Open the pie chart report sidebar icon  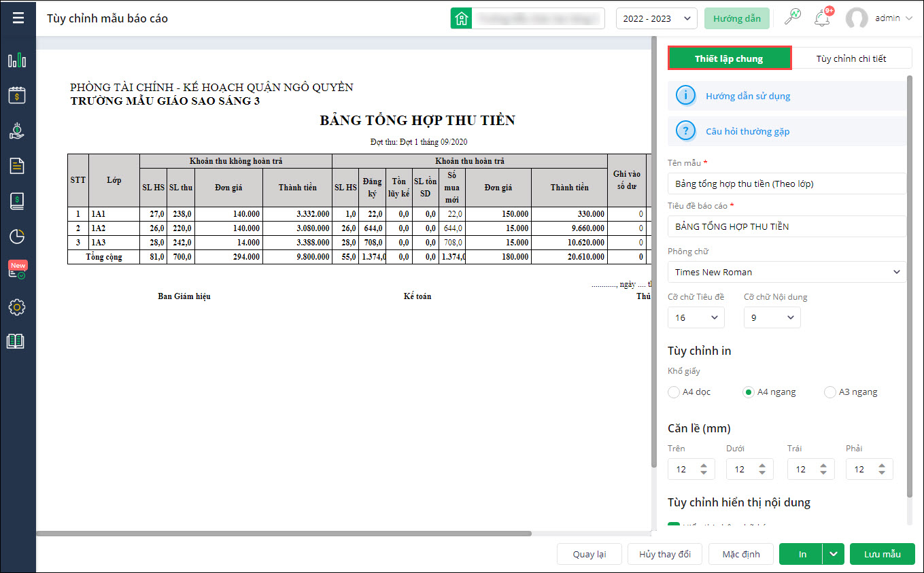coord(17,237)
